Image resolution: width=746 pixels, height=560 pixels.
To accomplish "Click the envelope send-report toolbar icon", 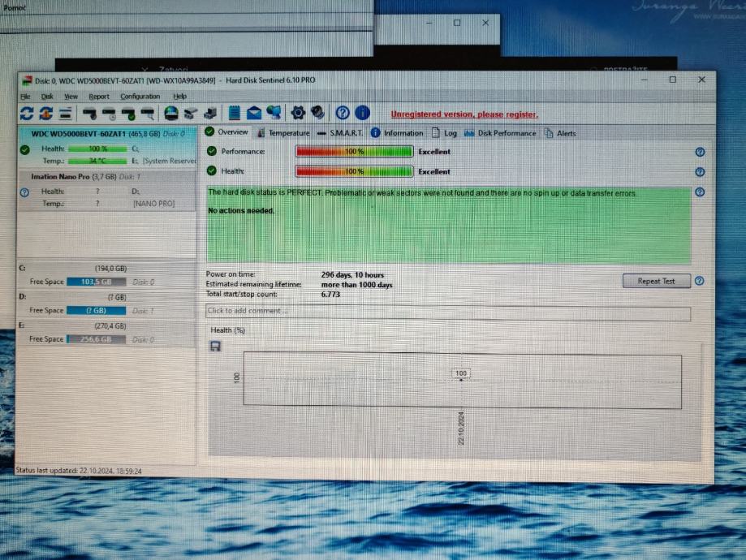I will point(254,114).
